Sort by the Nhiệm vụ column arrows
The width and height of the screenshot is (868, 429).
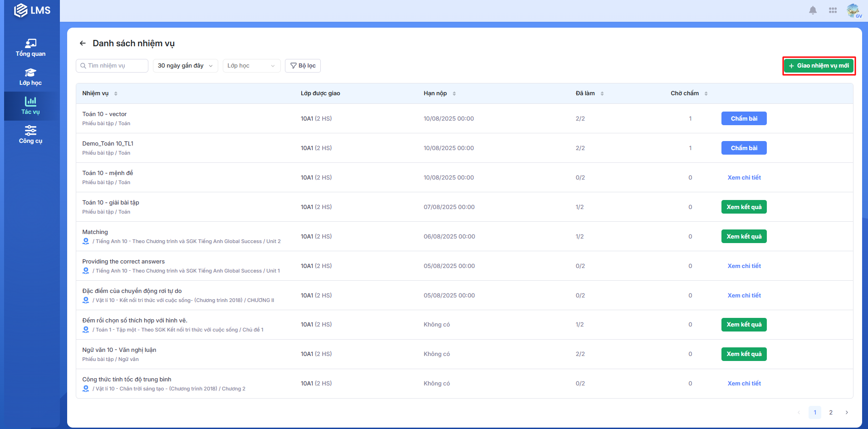pyautogui.click(x=116, y=93)
